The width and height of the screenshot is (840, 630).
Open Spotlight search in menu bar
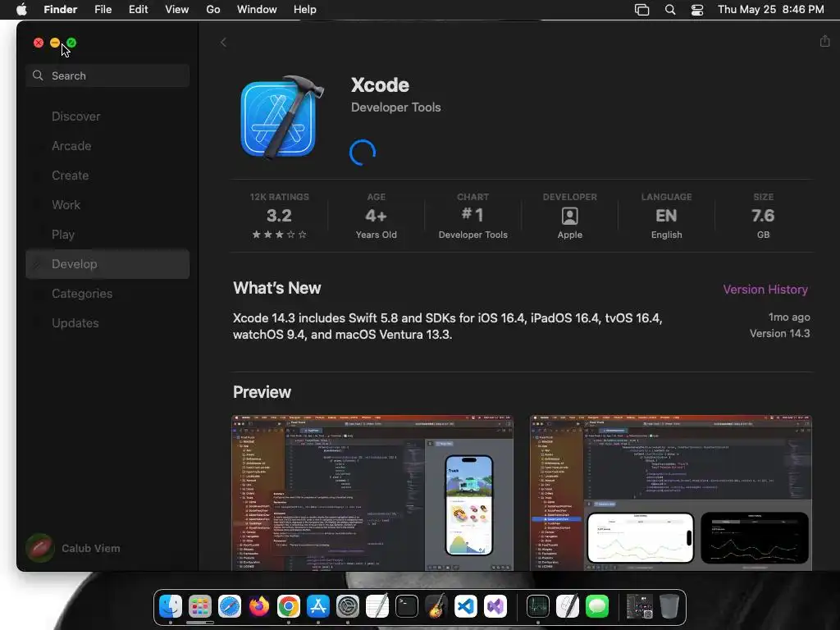pyautogui.click(x=669, y=10)
